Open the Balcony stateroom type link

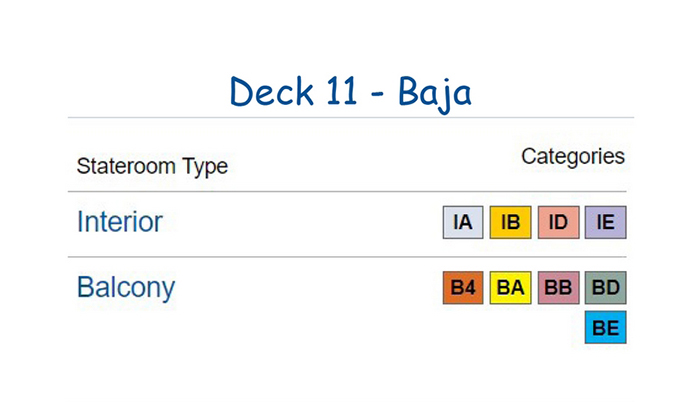point(126,288)
